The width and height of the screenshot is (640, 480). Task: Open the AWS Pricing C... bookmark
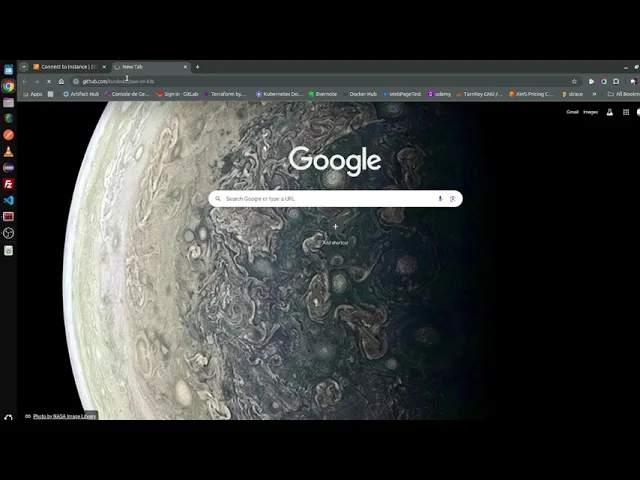point(531,94)
